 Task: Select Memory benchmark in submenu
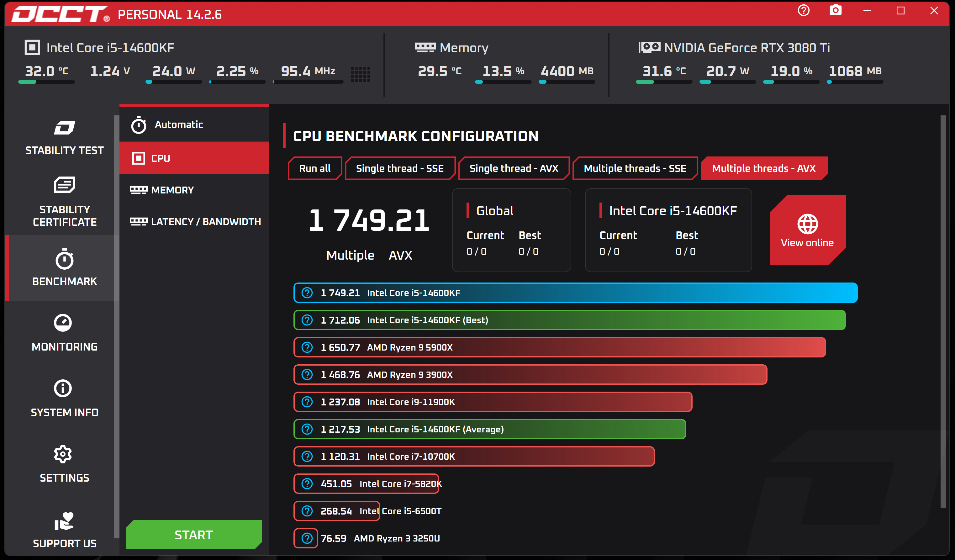tap(172, 190)
